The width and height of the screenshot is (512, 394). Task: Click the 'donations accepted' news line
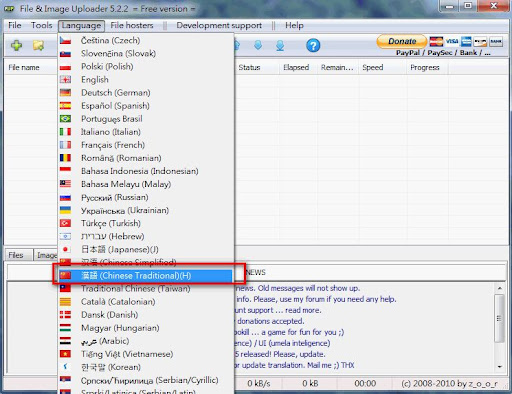click(270, 321)
